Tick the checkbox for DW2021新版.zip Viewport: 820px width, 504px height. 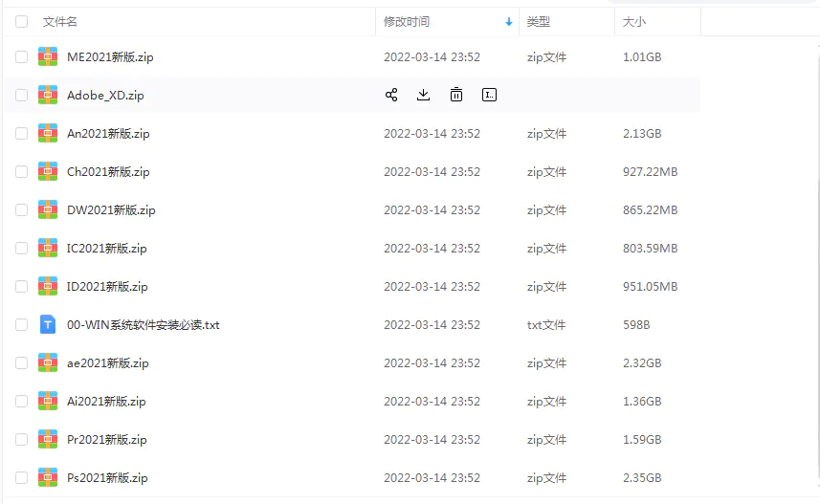coord(21,210)
